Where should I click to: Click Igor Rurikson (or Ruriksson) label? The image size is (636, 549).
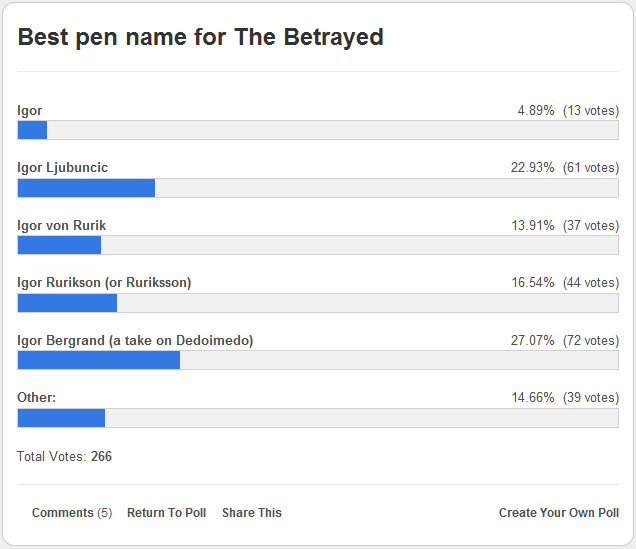click(x=104, y=283)
